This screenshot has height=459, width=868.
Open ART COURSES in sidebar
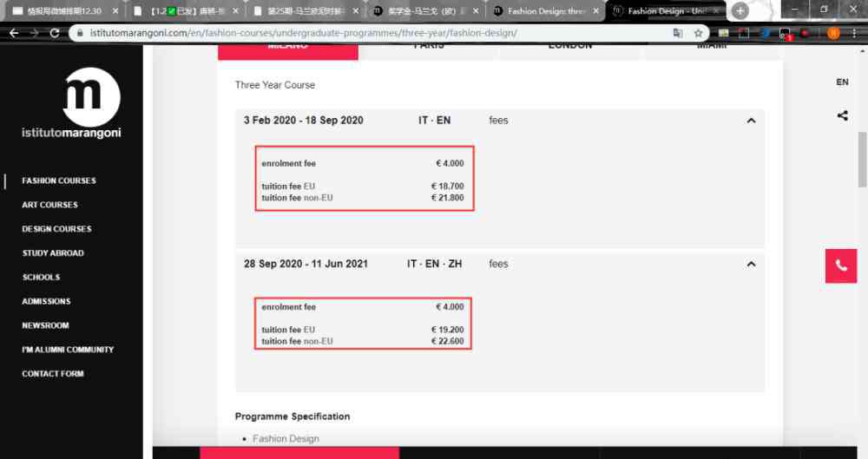coord(49,204)
